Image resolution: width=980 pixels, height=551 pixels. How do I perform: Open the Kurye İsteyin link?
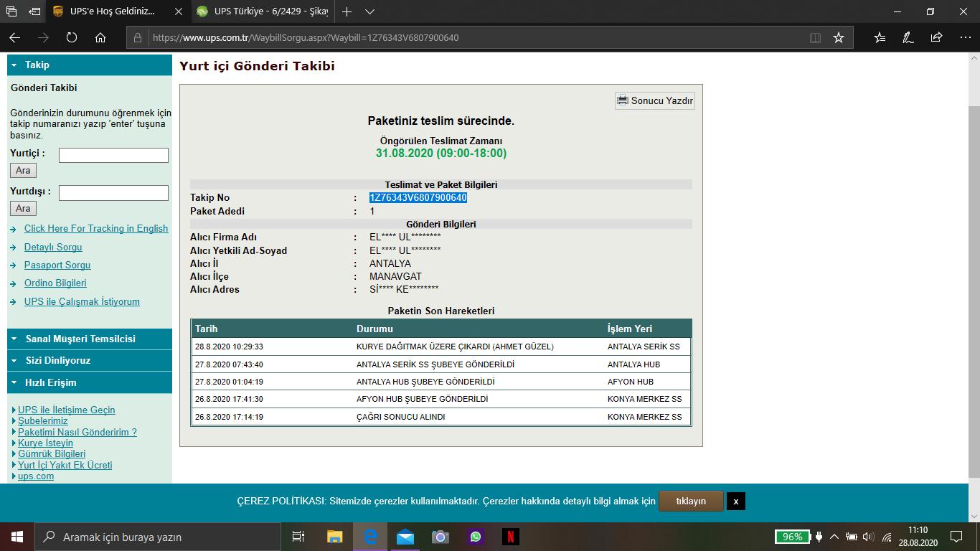tap(46, 443)
